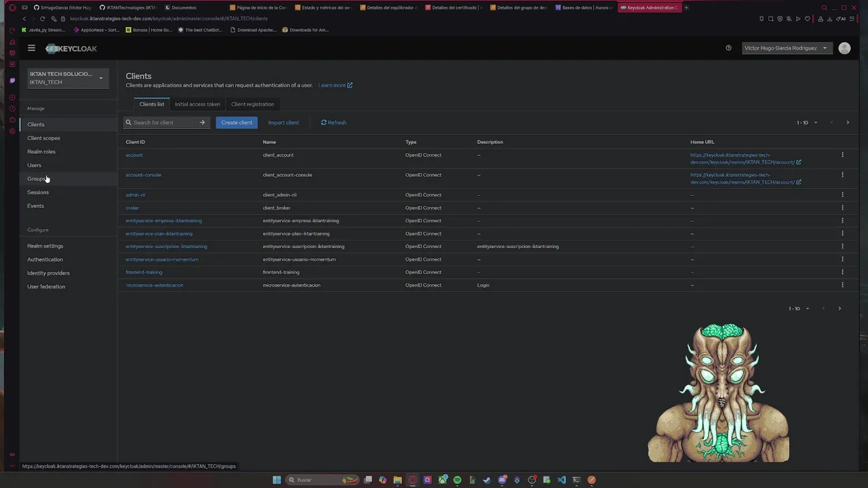Switch to Clients list tab
The image size is (868, 488).
151,104
